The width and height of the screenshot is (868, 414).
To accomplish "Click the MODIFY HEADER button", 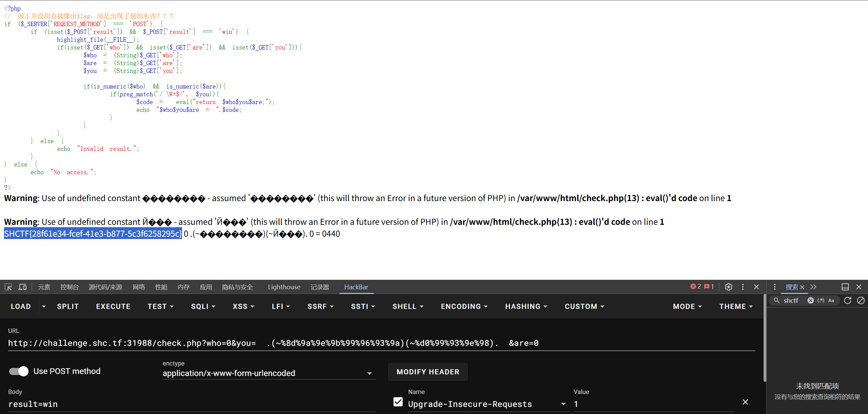I will (428, 372).
